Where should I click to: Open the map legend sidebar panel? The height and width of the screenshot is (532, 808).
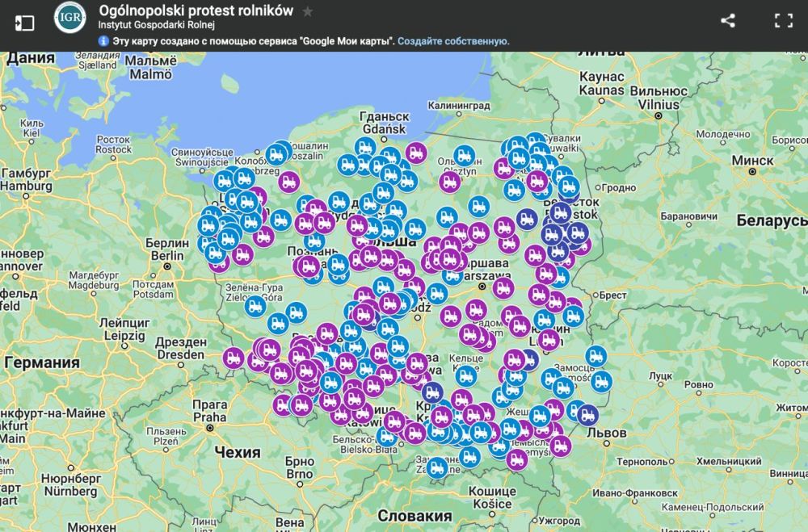[x=25, y=22]
